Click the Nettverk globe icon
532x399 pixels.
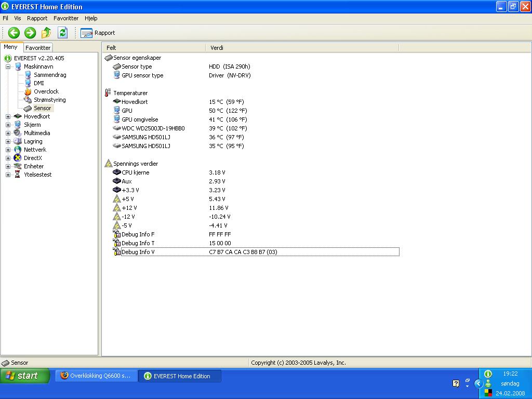click(18, 150)
